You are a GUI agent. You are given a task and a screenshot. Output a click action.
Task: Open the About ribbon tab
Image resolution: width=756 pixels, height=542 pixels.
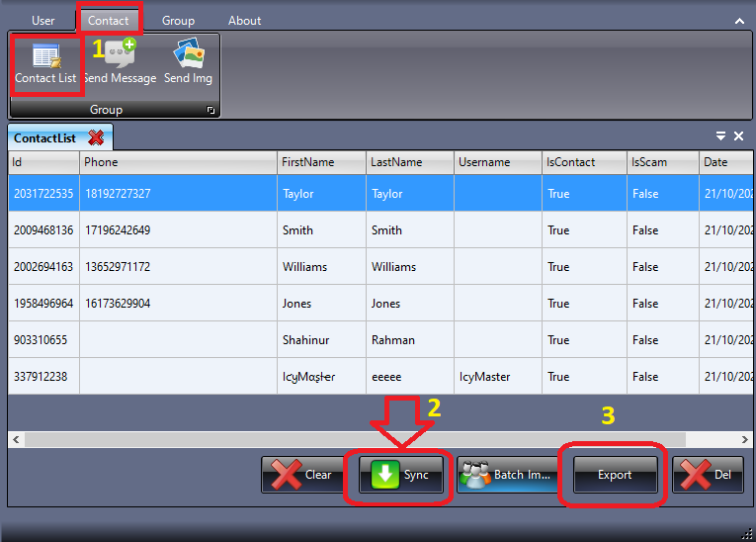pos(244,21)
